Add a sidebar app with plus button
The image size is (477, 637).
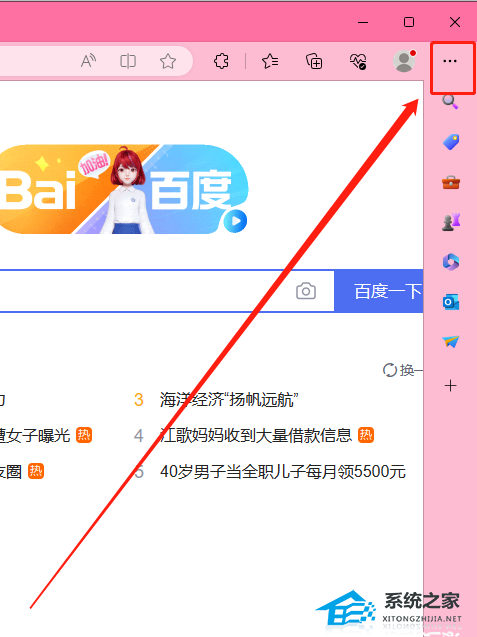point(450,386)
